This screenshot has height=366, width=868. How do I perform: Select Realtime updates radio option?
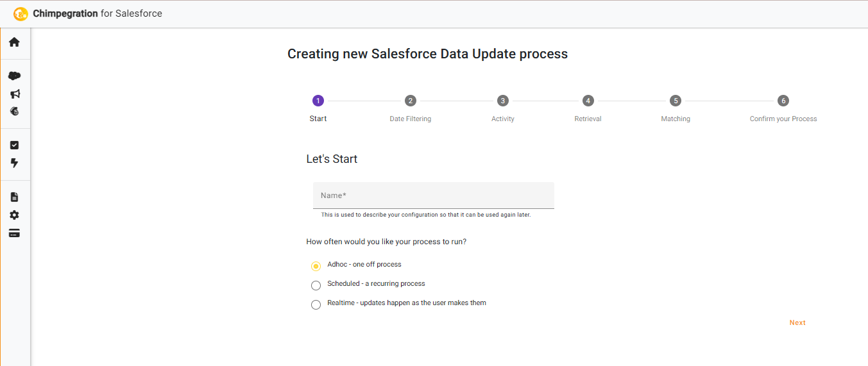coord(316,304)
